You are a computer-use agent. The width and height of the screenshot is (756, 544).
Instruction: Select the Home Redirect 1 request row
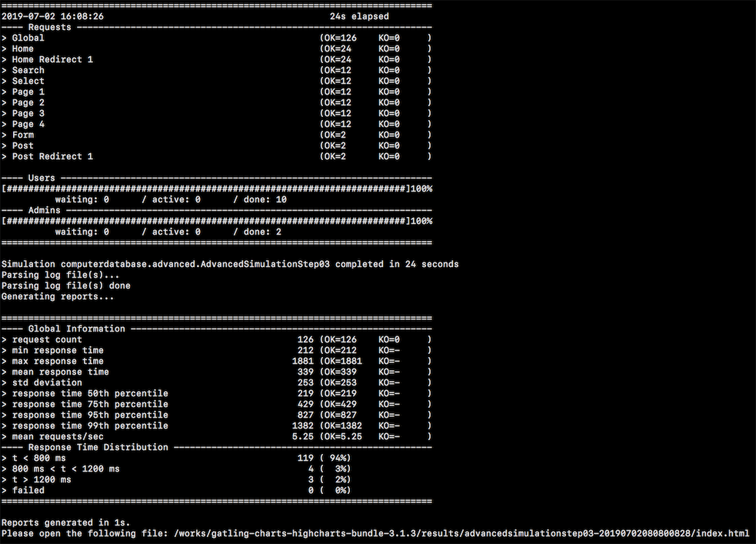pyautogui.click(x=216, y=60)
